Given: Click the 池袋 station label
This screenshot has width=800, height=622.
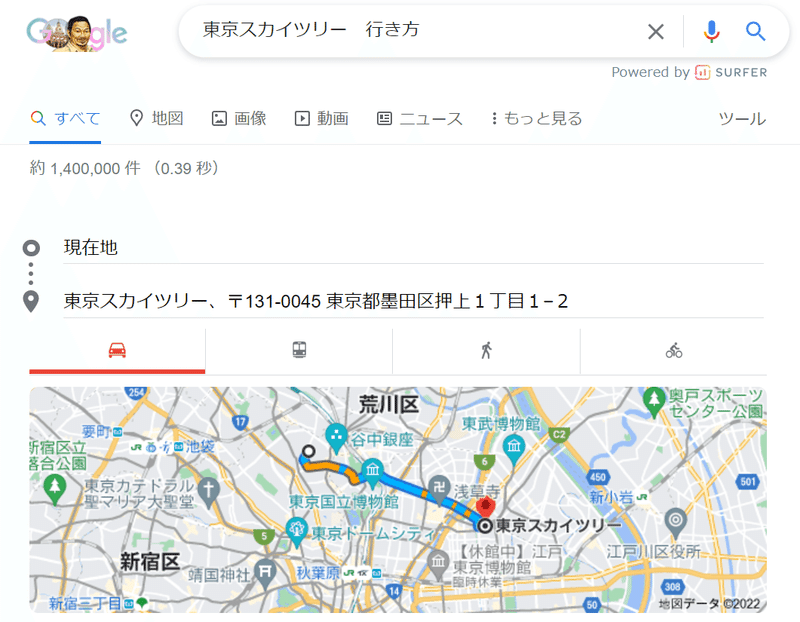Looking at the screenshot, I should 199,447.
